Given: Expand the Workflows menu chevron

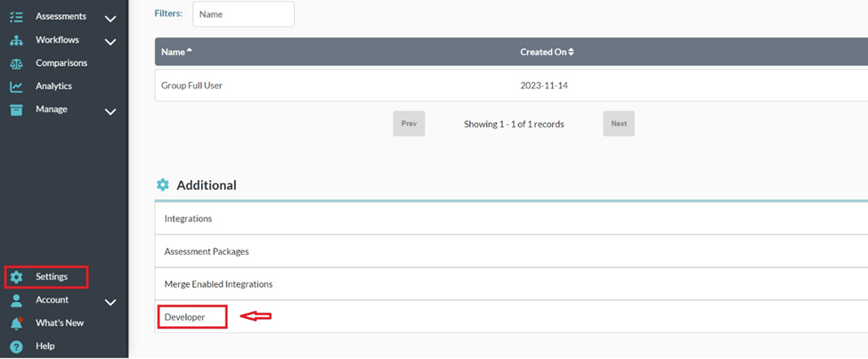Looking at the screenshot, I should 110,41.
